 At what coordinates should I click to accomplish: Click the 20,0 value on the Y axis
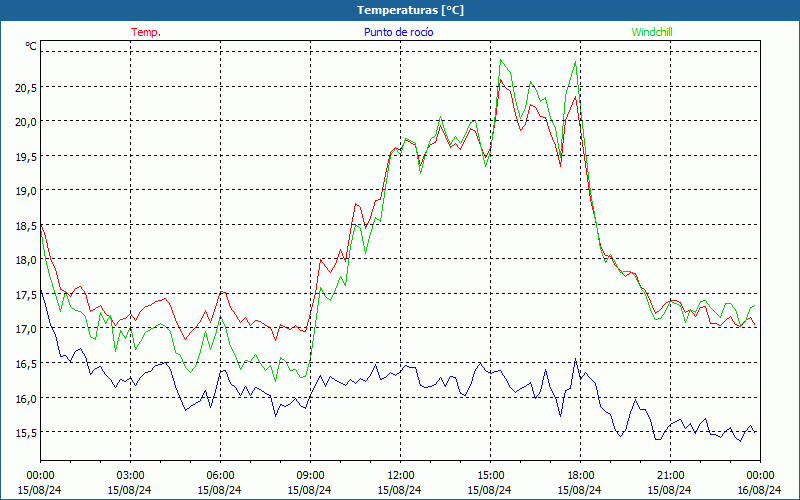click(26, 122)
